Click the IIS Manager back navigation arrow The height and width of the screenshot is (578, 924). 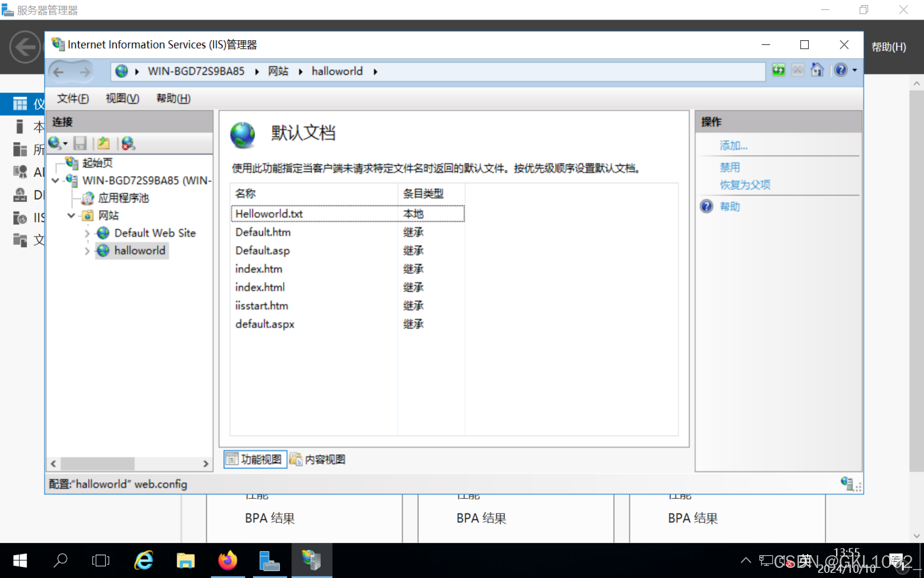pyautogui.click(x=59, y=71)
